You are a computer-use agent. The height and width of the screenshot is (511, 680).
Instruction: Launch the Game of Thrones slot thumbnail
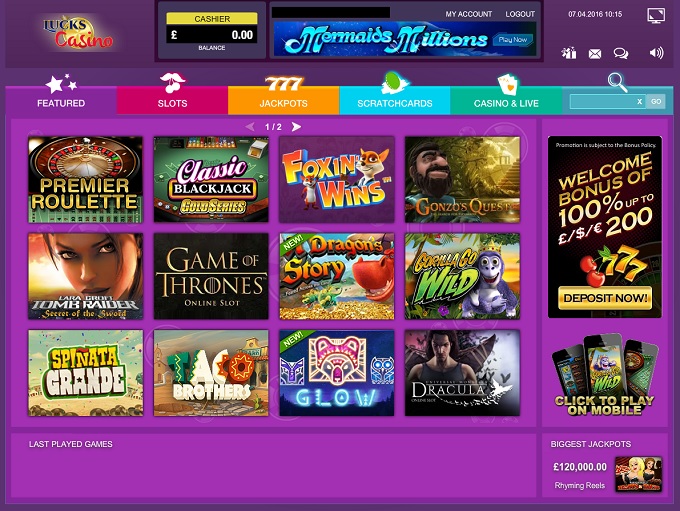pos(211,276)
